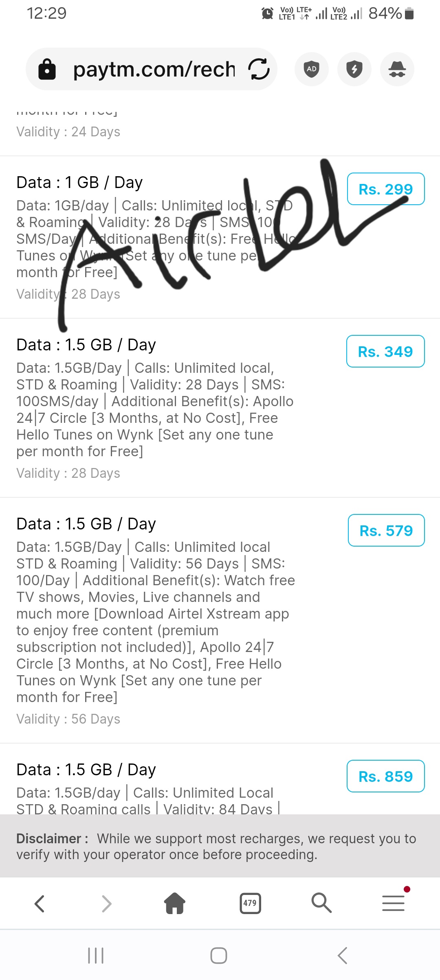Select the Rs. 299 recharge plan
Image resolution: width=440 pixels, height=980 pixels.
(x=385, y=189)
